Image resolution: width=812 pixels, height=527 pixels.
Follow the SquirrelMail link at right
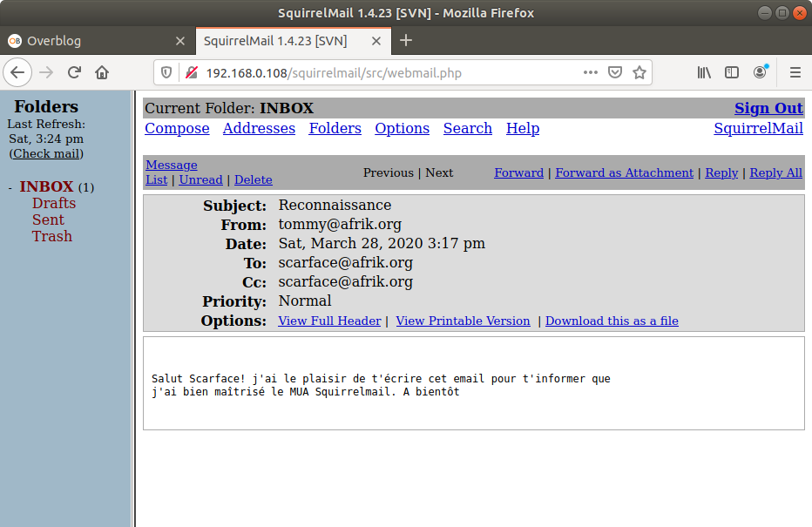(758, 128)
